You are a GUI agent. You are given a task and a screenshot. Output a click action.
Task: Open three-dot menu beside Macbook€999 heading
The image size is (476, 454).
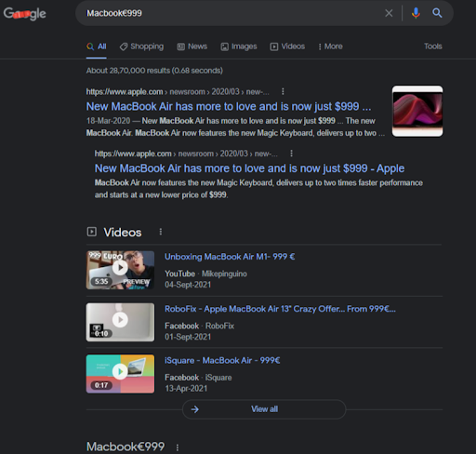(x=178, y=447)
